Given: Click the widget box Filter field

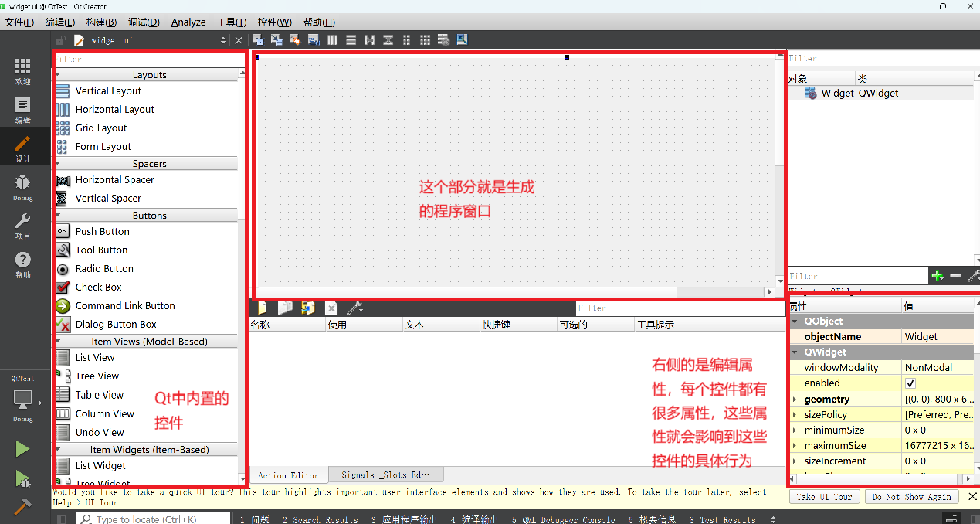Looking at the screenshot, I should point(147,59).
